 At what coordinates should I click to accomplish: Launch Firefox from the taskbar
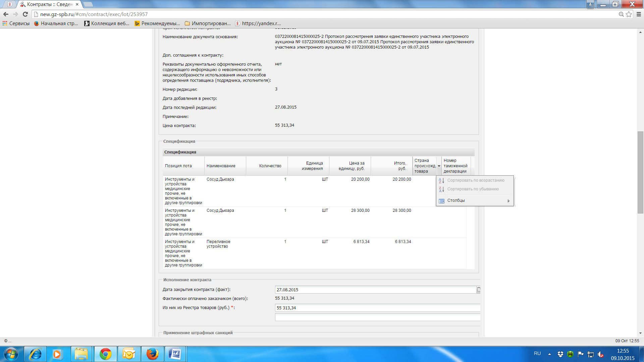pyautogui.click(x=153, y=354)
